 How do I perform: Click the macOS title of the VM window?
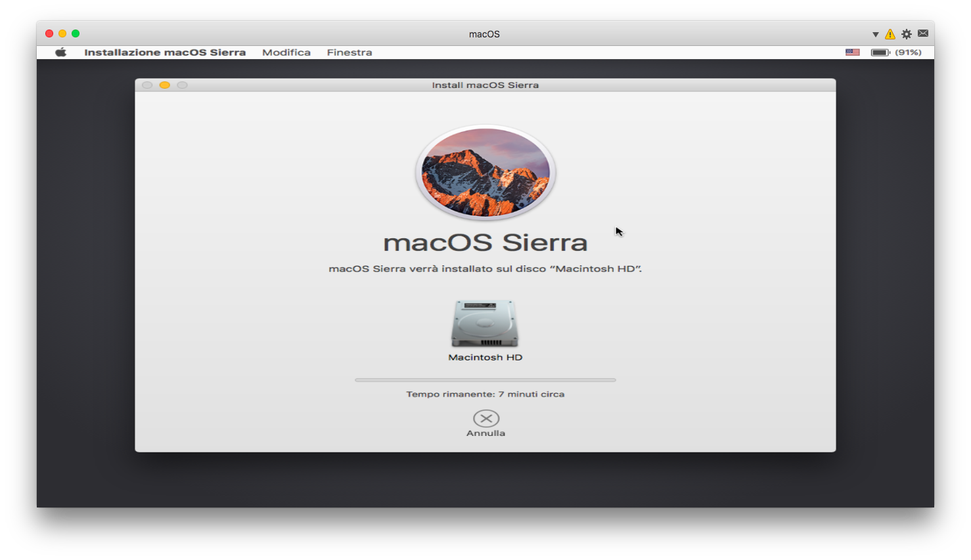click(x=485, y=34)
